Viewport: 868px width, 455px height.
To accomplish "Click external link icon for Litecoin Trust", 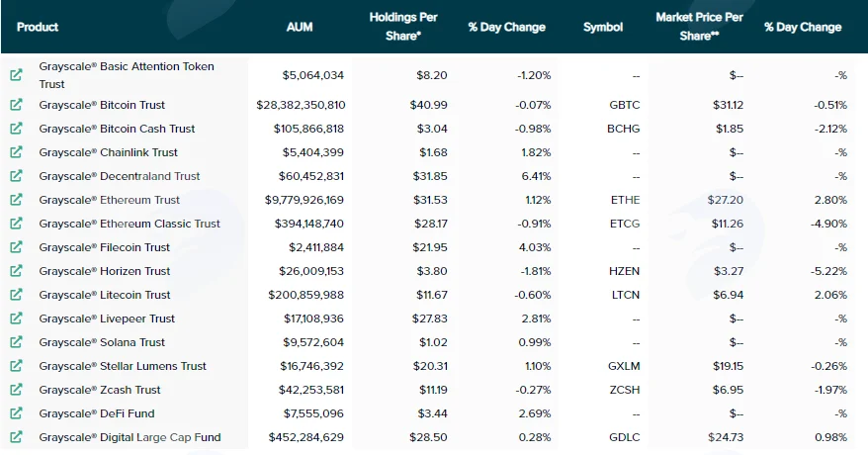I will (x=16, y=295).
